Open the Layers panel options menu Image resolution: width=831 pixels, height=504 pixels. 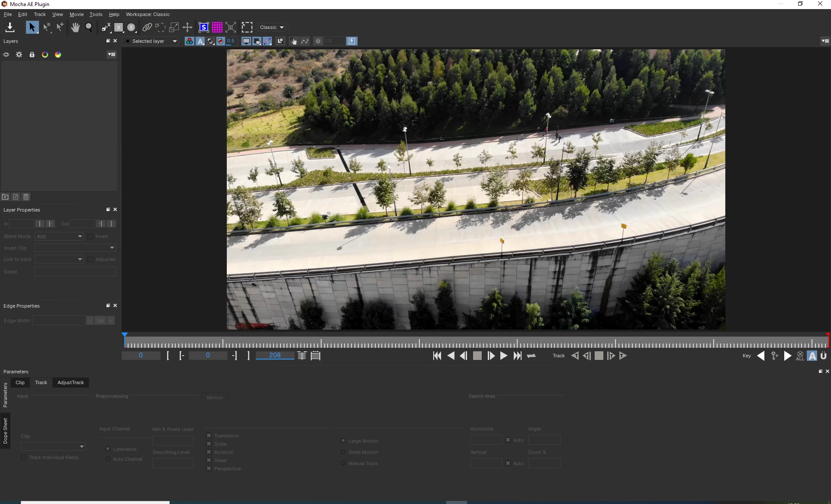point(112,55)
